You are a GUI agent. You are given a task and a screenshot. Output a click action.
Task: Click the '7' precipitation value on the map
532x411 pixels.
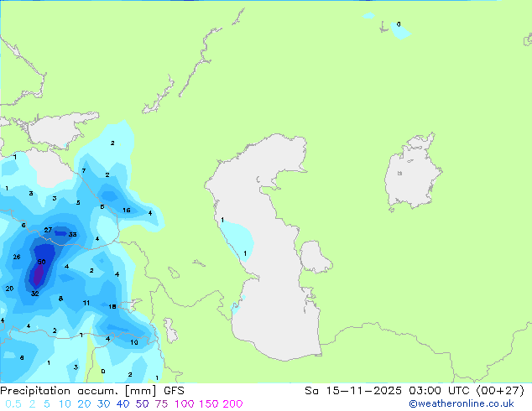point(84,170)
